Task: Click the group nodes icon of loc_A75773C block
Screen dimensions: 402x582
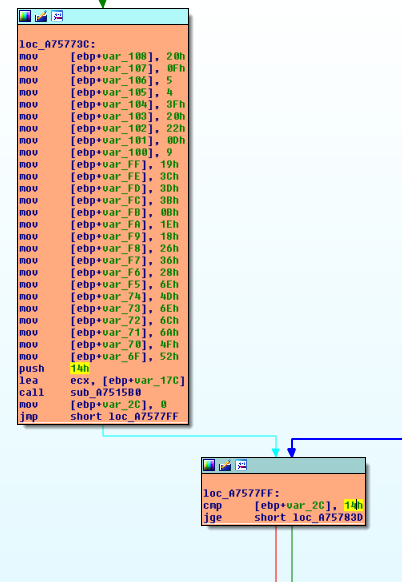Action: pos(57,16)
